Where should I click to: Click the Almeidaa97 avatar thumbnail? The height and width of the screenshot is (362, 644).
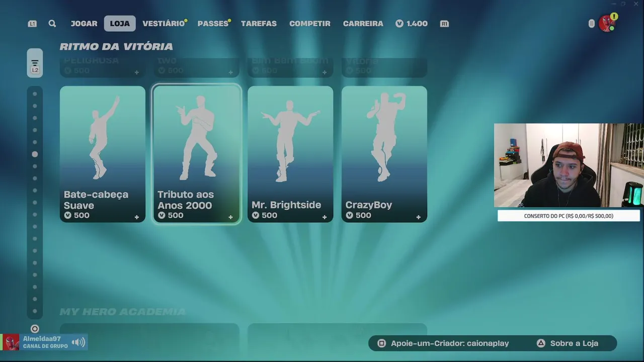pos(12,342)
